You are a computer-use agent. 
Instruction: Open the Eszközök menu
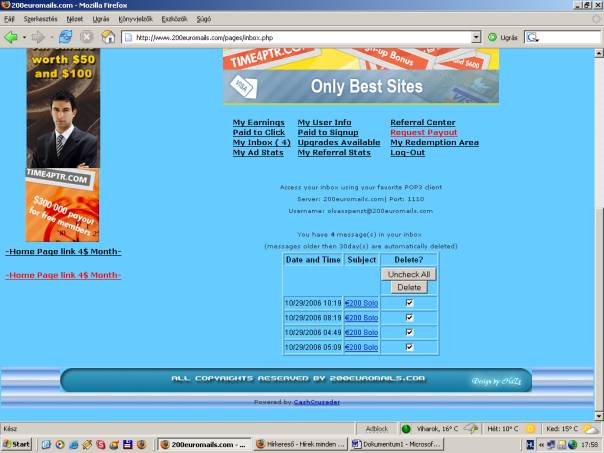175,19
